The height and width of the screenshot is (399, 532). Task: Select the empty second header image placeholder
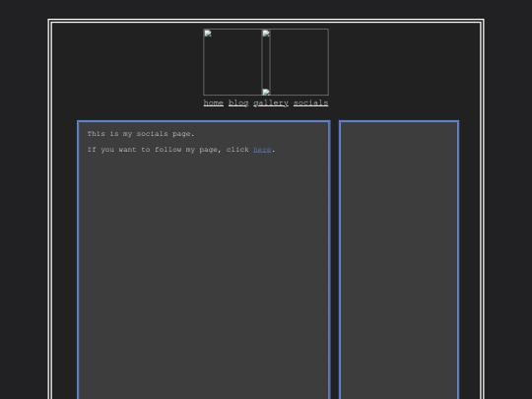pos(299,62)
